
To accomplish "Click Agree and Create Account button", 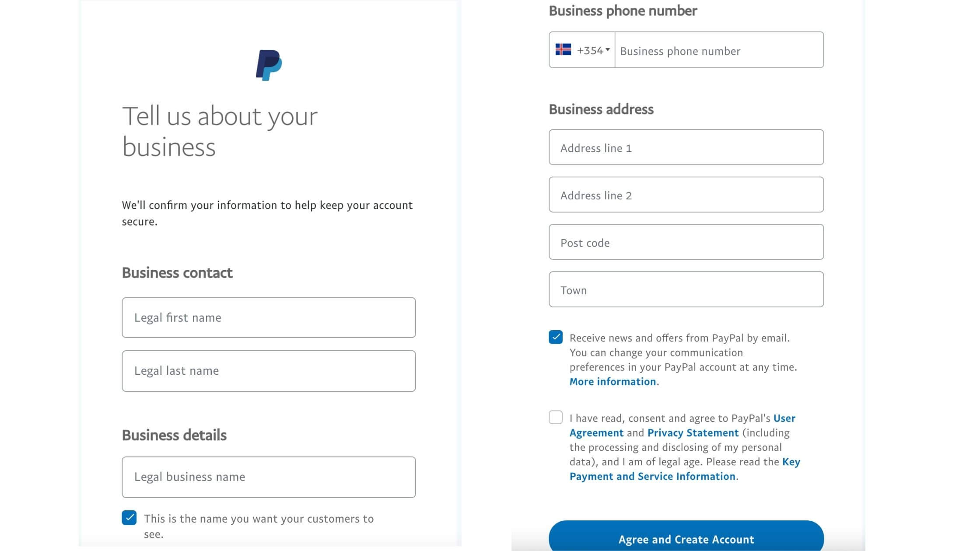I will coord(686,537).
